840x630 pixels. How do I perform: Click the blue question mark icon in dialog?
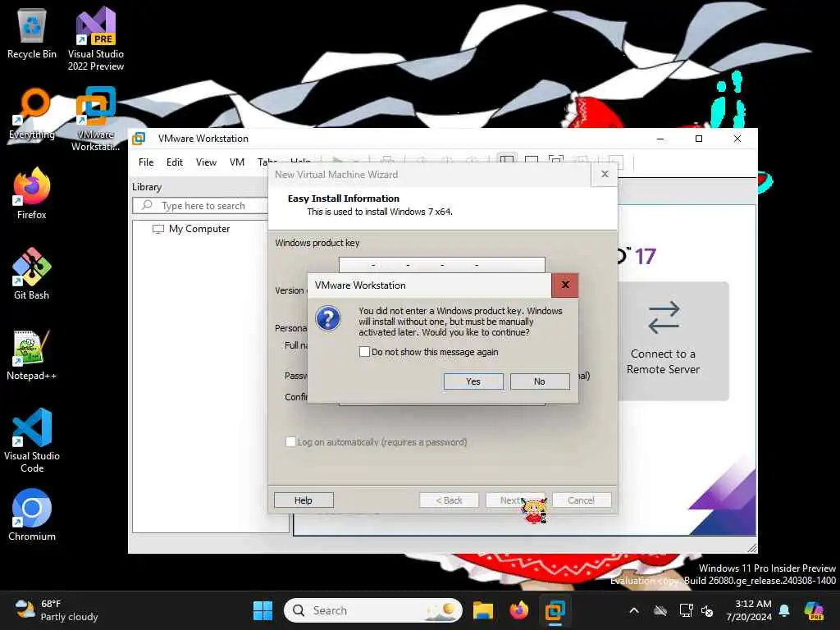pyautogui.click(x=328, y=319)
